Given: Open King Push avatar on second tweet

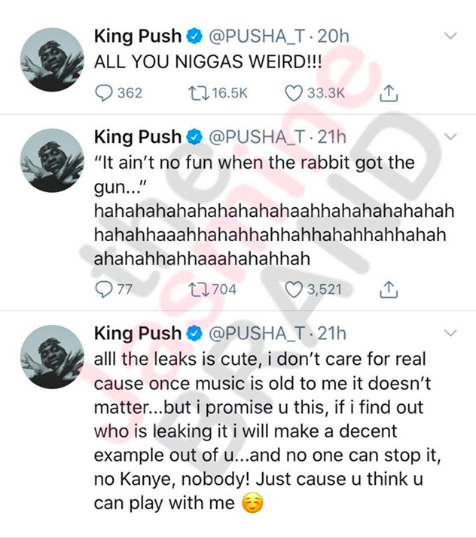Looking at the screenshot, I should pos(52,161).
